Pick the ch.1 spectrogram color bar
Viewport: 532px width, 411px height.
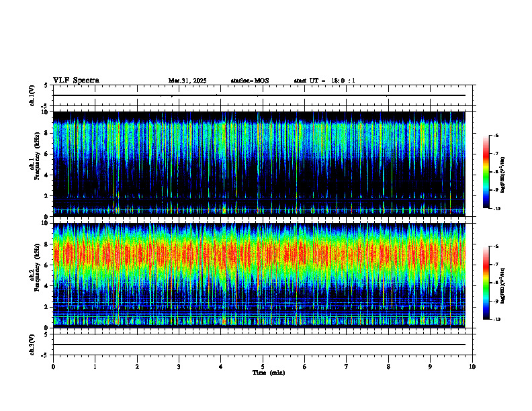click(x=486, y=172)
